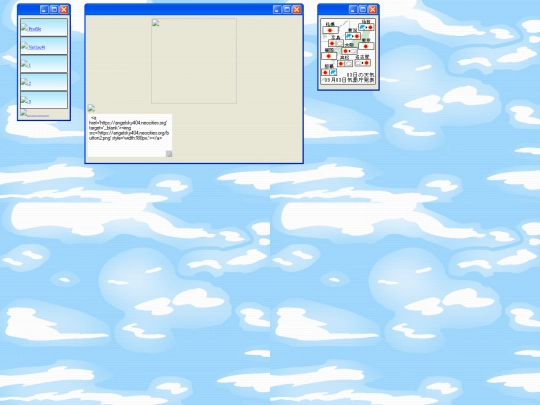The image size is (540, 405).
Task: Minimize the weather map window
Action: [353, 10]
